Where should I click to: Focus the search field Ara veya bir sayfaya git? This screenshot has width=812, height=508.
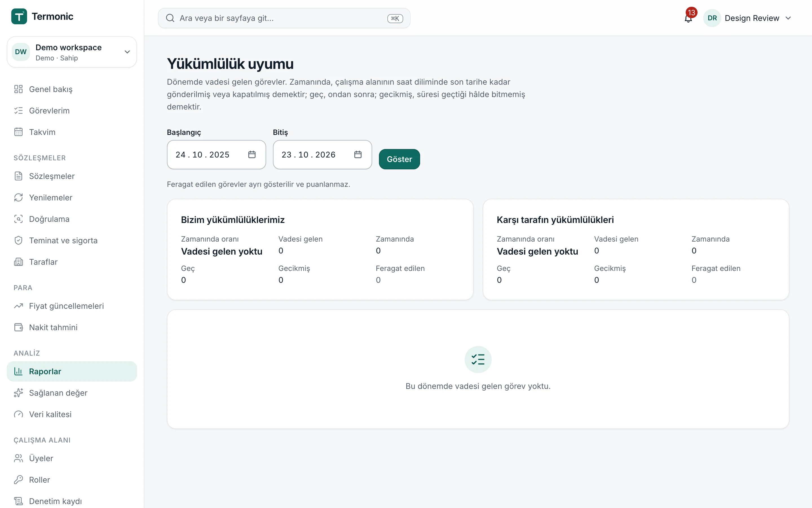coord(284,18)
